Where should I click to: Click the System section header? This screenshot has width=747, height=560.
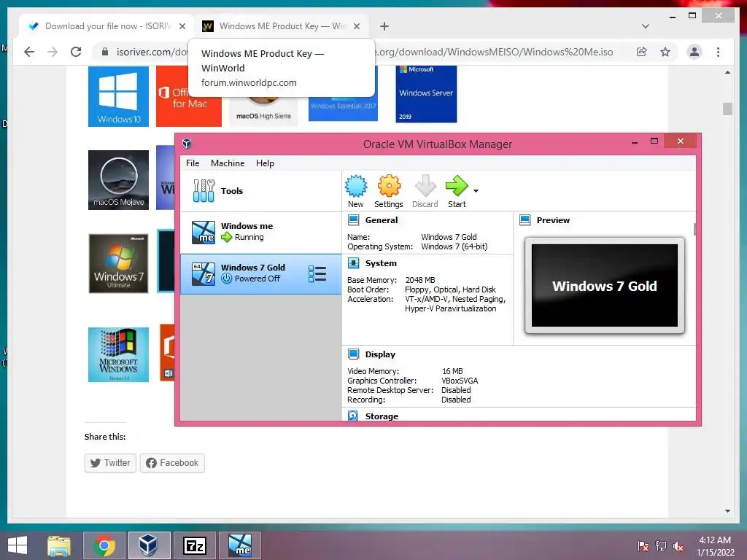point(381,263)
